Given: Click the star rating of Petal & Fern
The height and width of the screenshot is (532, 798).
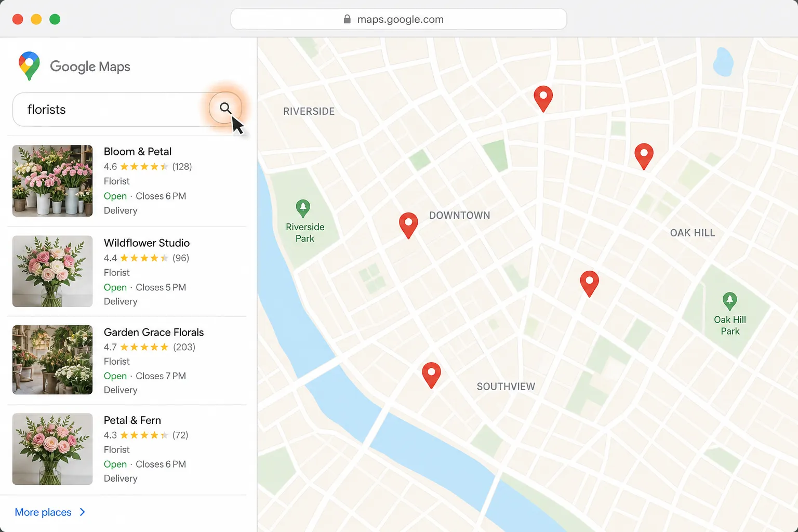Looking at the screenshot, I should click(x=144, y=435).
